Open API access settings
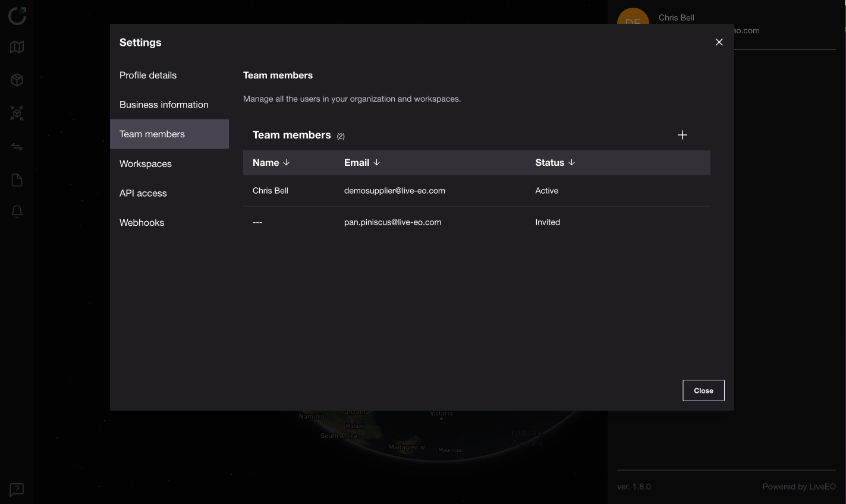 pyautogui.click(x=143, y=193)
